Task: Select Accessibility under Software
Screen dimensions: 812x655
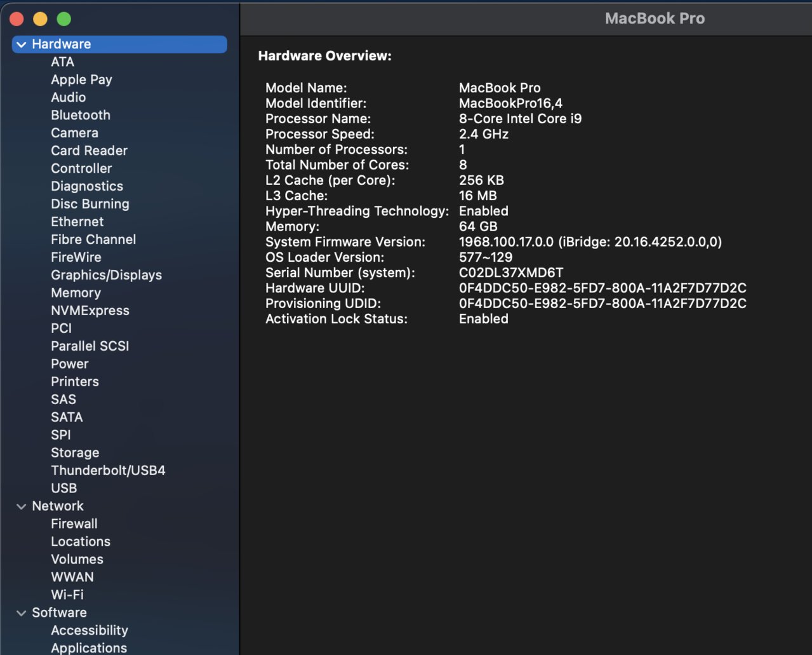Action: coord(90,631)
